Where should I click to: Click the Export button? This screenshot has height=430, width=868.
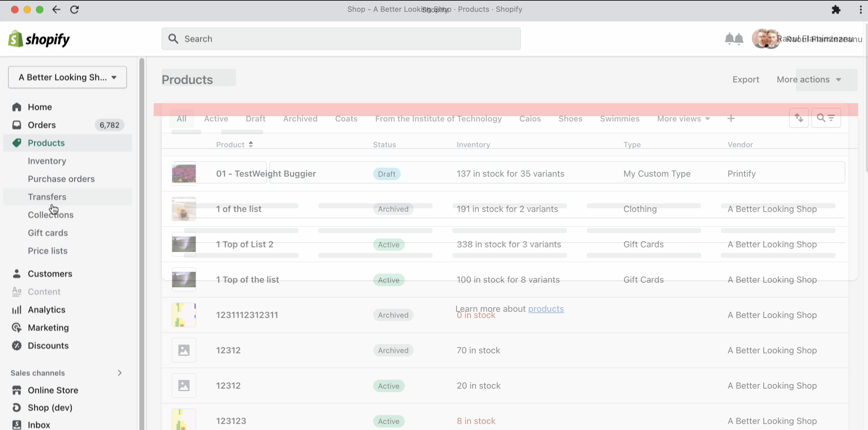pos(745,80)
